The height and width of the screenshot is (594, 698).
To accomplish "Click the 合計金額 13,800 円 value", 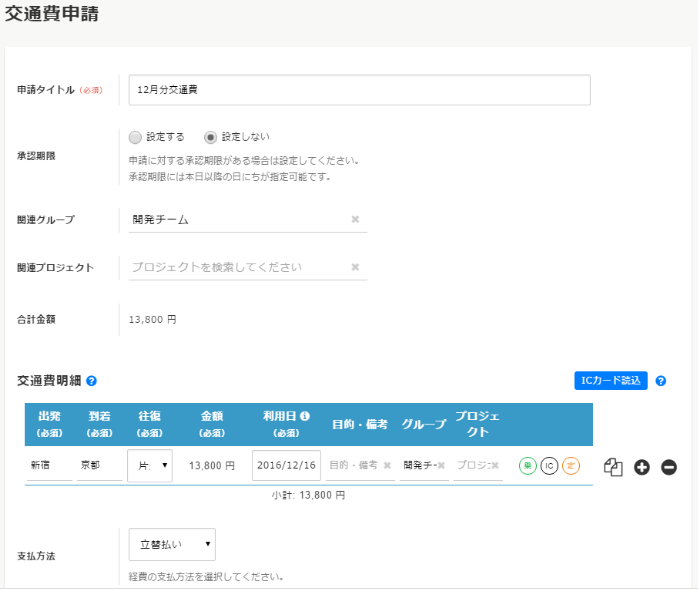I will click(x=152, y=320).
